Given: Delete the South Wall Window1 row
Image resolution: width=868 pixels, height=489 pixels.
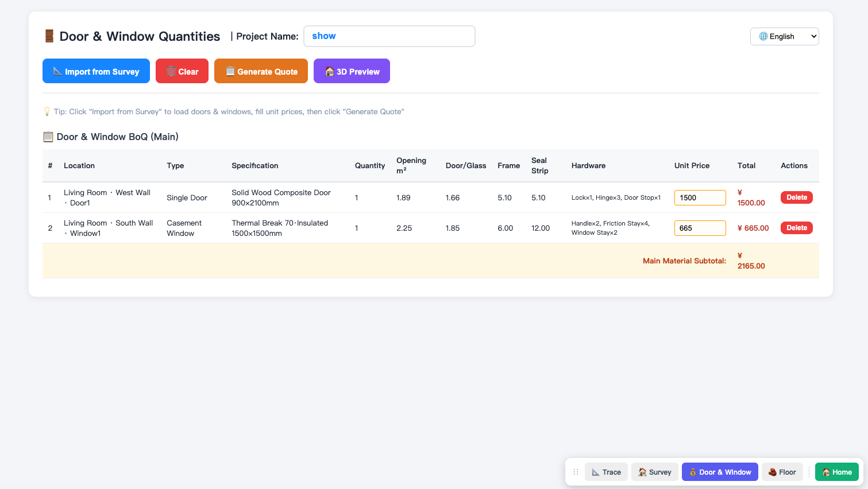Looking at the screenshot, I should (796, 228).
